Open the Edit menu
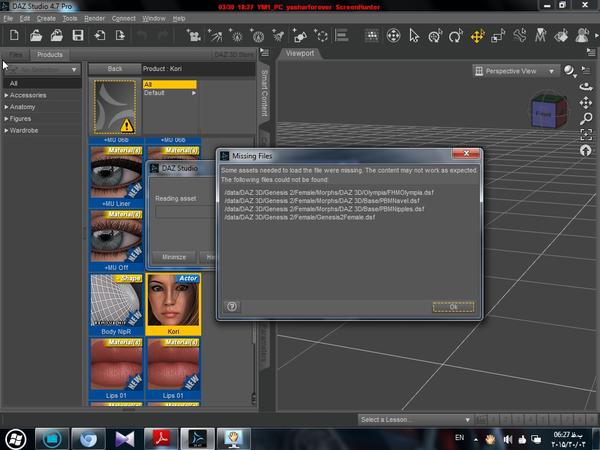 coord(24,18)
